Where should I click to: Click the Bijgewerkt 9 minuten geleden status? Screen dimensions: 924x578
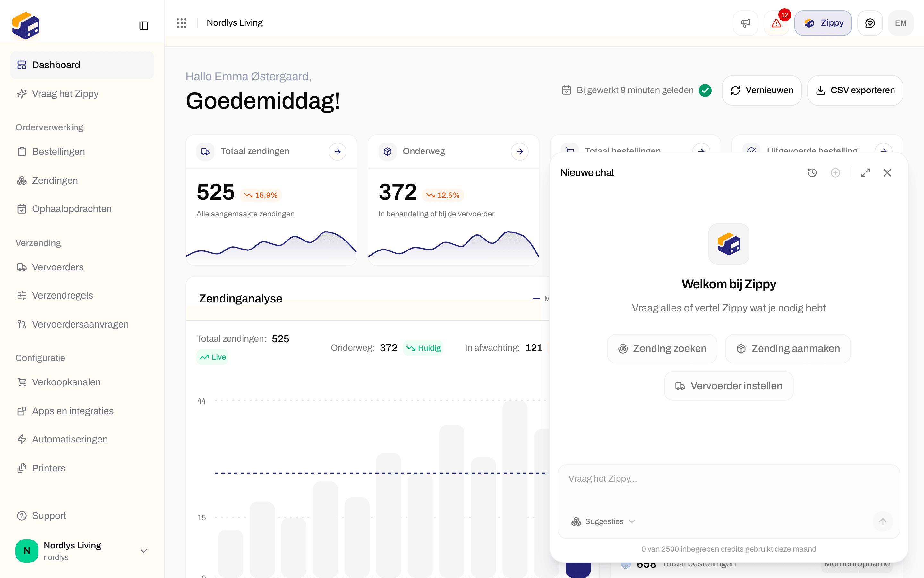637,91
